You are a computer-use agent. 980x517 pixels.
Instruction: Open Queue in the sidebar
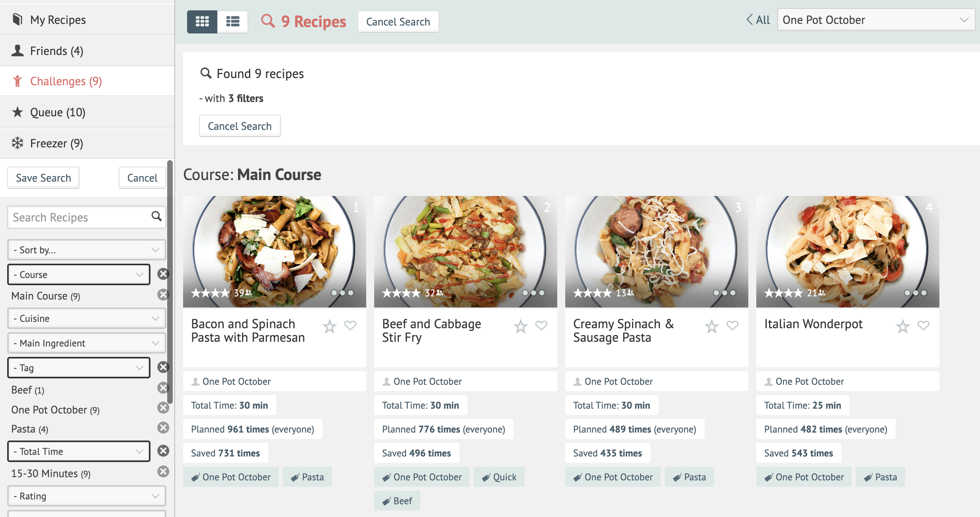pyautogui.click(x=58, y=112)
